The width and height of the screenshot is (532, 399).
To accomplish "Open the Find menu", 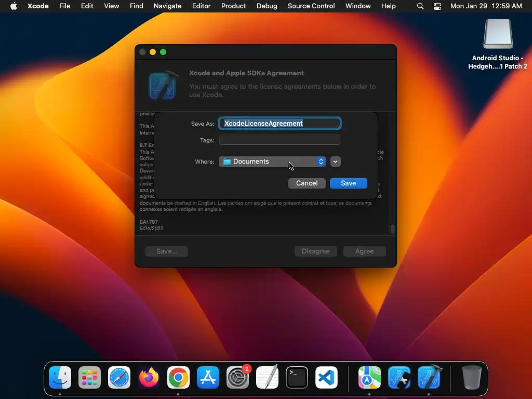I will 137,6.
